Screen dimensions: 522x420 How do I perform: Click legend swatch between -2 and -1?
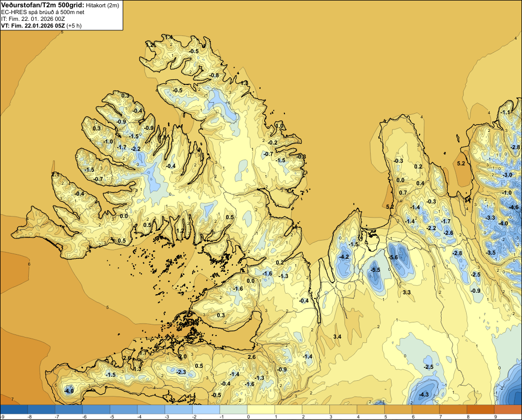coord(206,409)
